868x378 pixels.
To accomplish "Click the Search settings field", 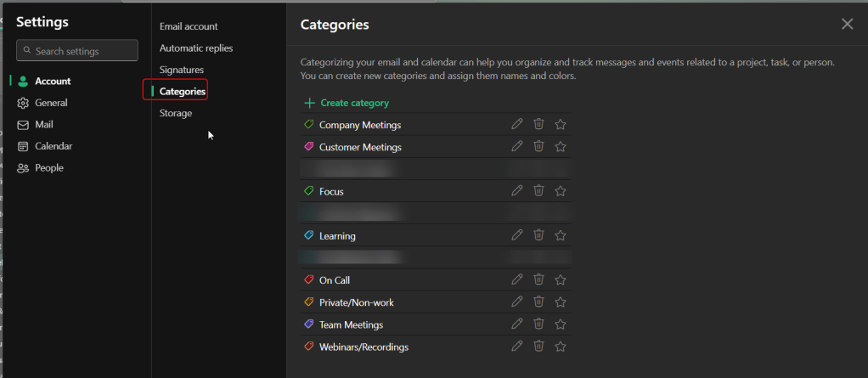I will pyautogui.click(x=77, y=51).
